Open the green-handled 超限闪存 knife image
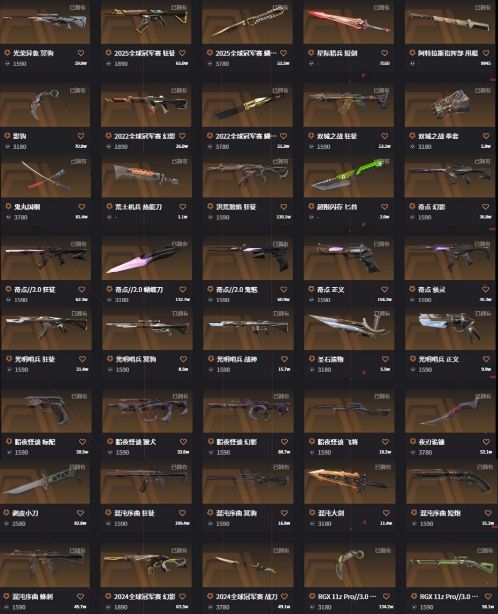The image size is (498, 614). 348,176
